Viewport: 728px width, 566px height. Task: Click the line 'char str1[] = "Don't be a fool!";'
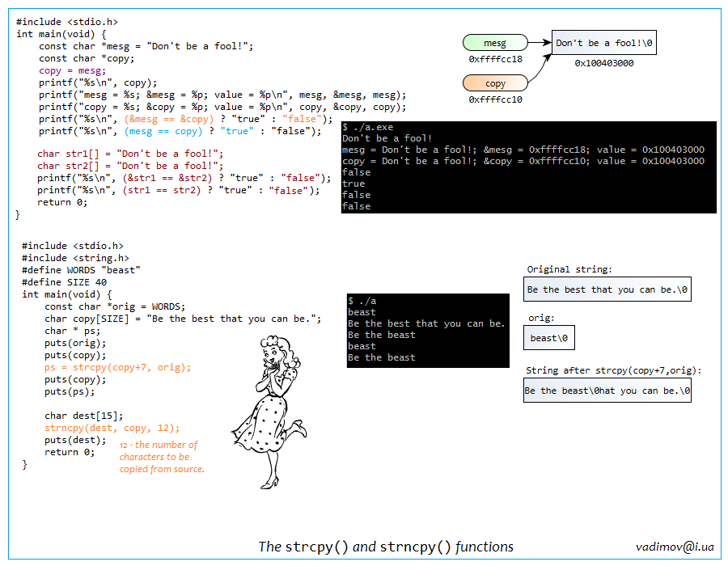click(130, 154)
